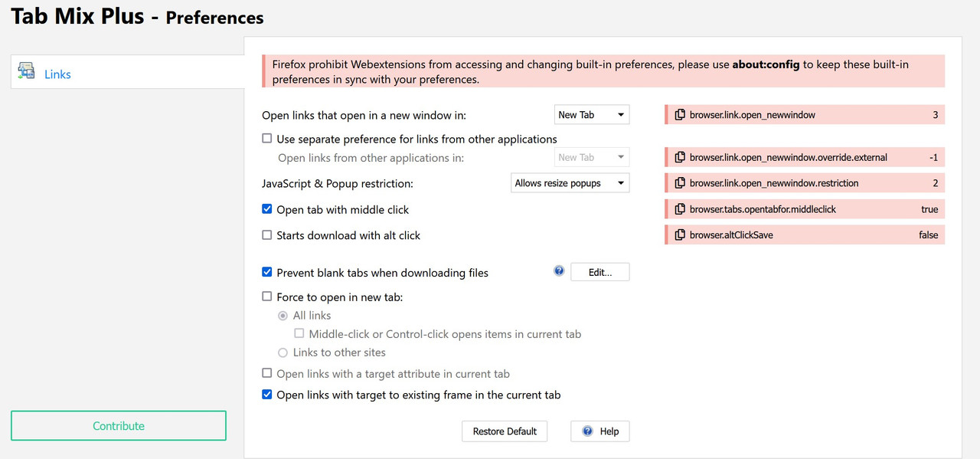Click the Tab Mix Plus title heading
980x459 pixels.
tap(77, 15)
